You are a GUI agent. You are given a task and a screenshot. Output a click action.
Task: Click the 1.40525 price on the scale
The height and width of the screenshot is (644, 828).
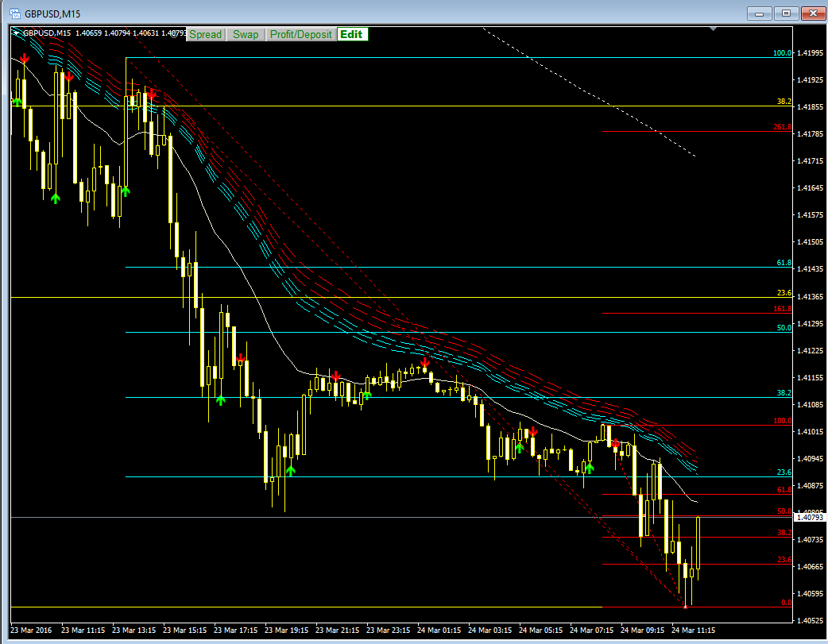click(810, 620)
